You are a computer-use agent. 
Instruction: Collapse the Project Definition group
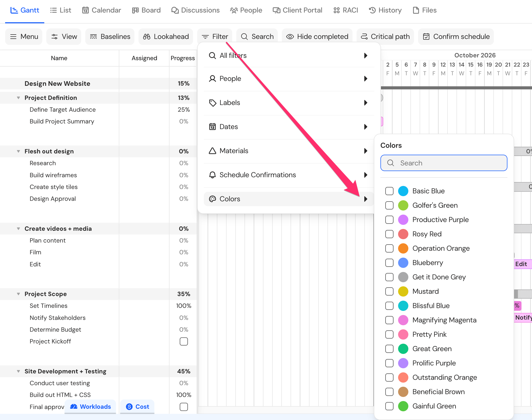click(x=18, y=98)
